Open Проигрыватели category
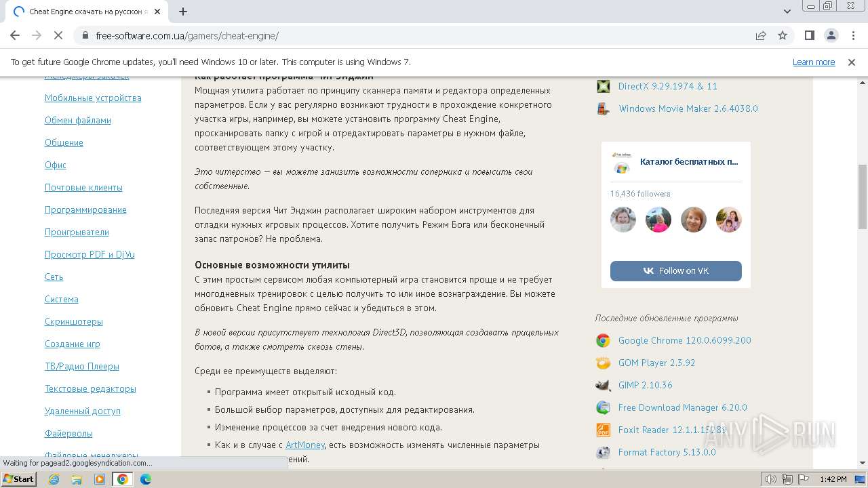Viewport: 868px width, 488px height. [77, 232]
